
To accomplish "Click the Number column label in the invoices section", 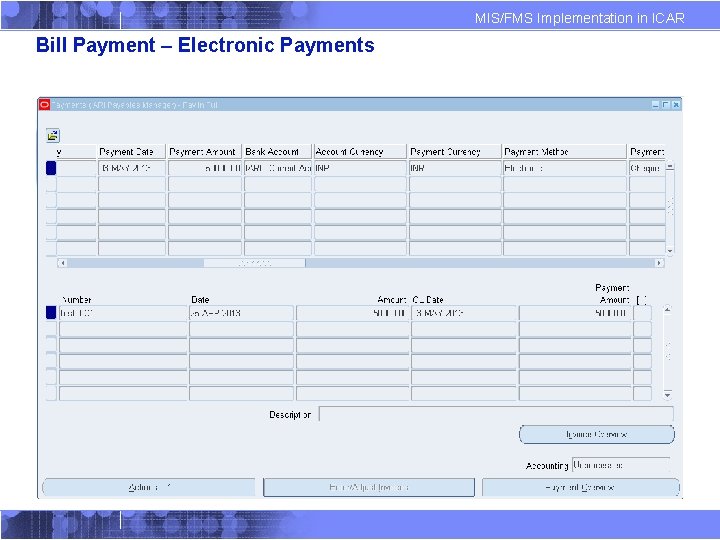I will pos(76,299).
